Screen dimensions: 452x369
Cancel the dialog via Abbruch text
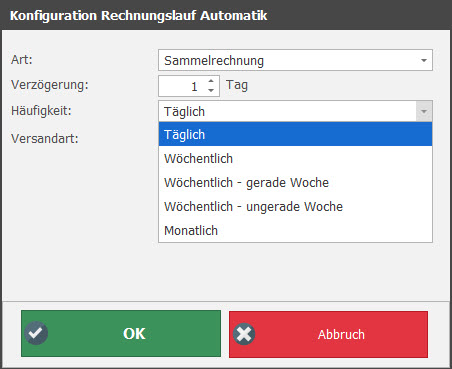pyautogui.click(x=341, y=334)
